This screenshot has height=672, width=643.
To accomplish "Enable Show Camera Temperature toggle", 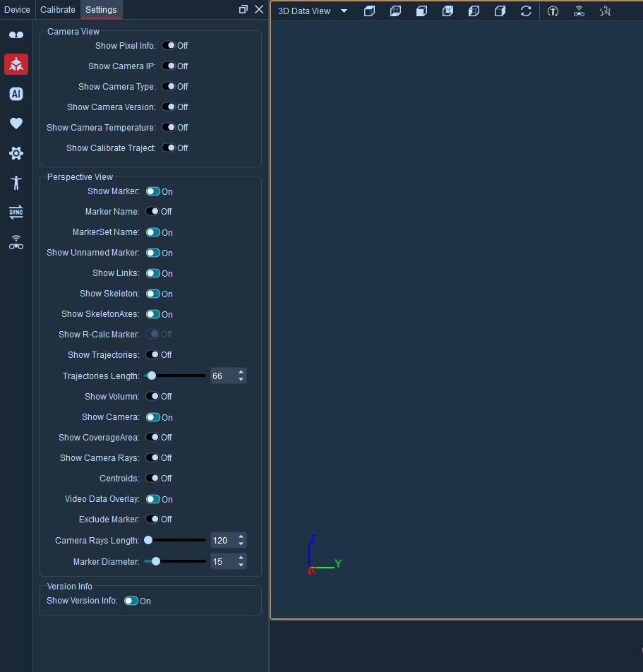I will click(169, 128).
